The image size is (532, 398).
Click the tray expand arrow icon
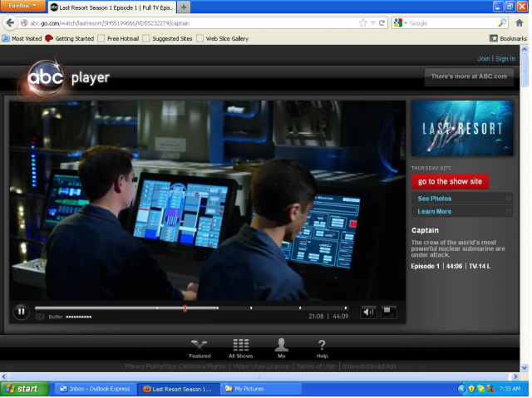pos(463,391)
